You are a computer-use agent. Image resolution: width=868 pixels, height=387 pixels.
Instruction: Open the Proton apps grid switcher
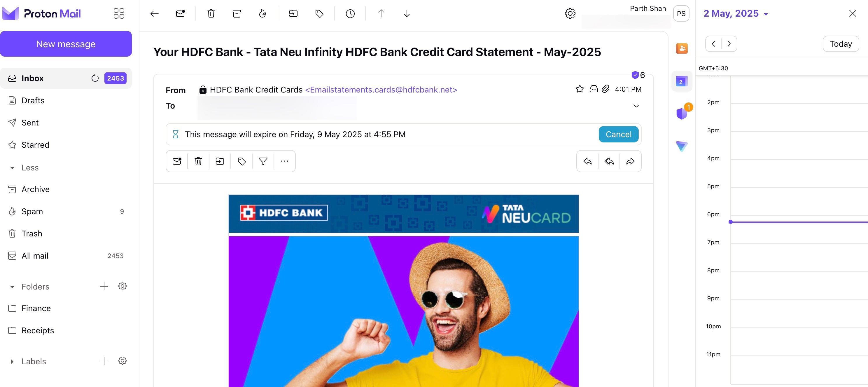pyautogui.click(x=119, y=13)
